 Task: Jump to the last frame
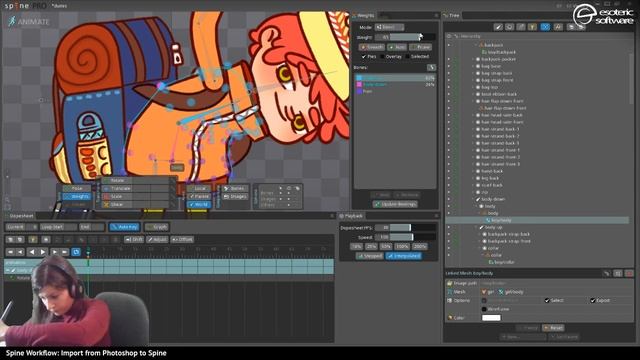(x=64, y=252)
